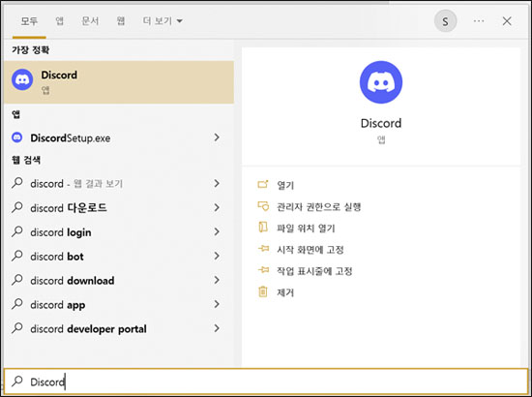Click the search icon beside 'discord app'
532x397 pixels.
pos(17,304)
